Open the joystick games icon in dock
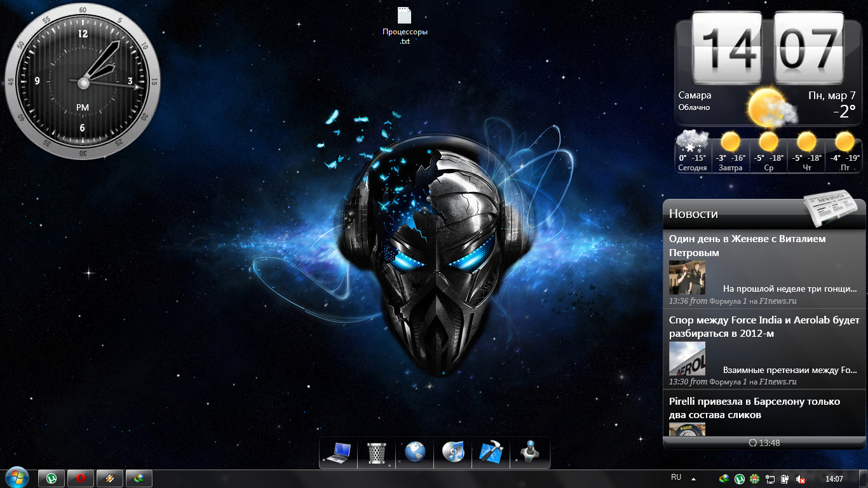 pyautogui.click(x=529, y=452)
